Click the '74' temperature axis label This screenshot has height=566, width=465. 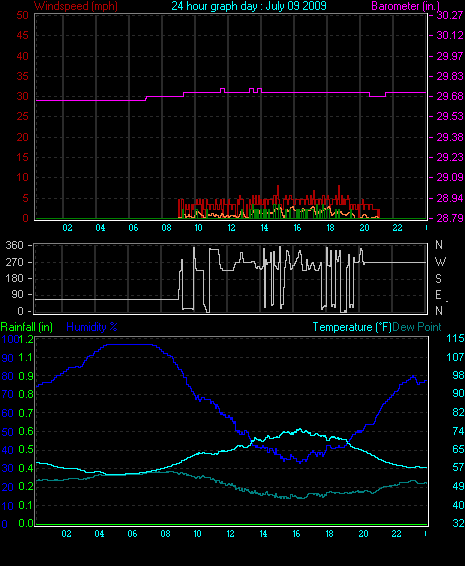click(x=458, y=431)
